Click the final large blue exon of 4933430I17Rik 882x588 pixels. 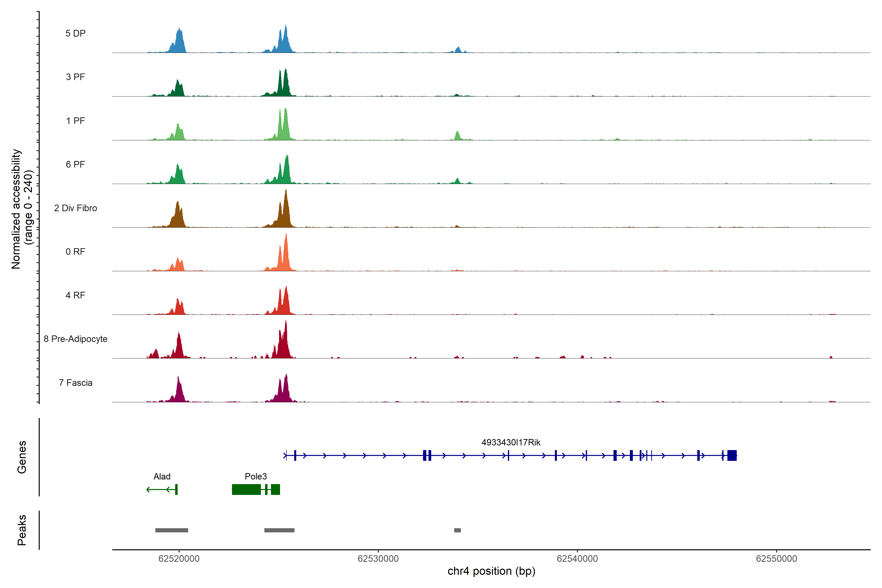tap(732, 456)
